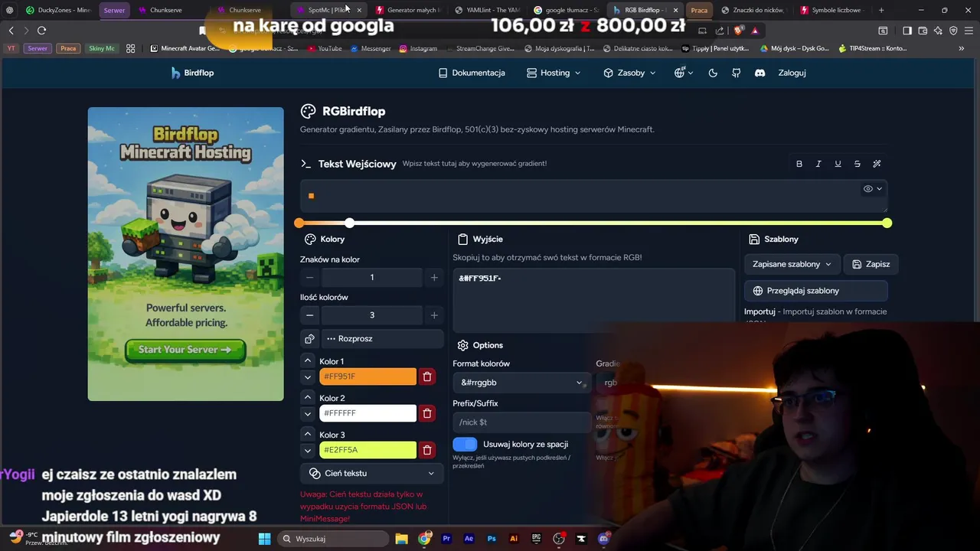Open white #FFFFFF color swatch
The height and width of the screenshot is (551, 980).
(x=367, y=413)
